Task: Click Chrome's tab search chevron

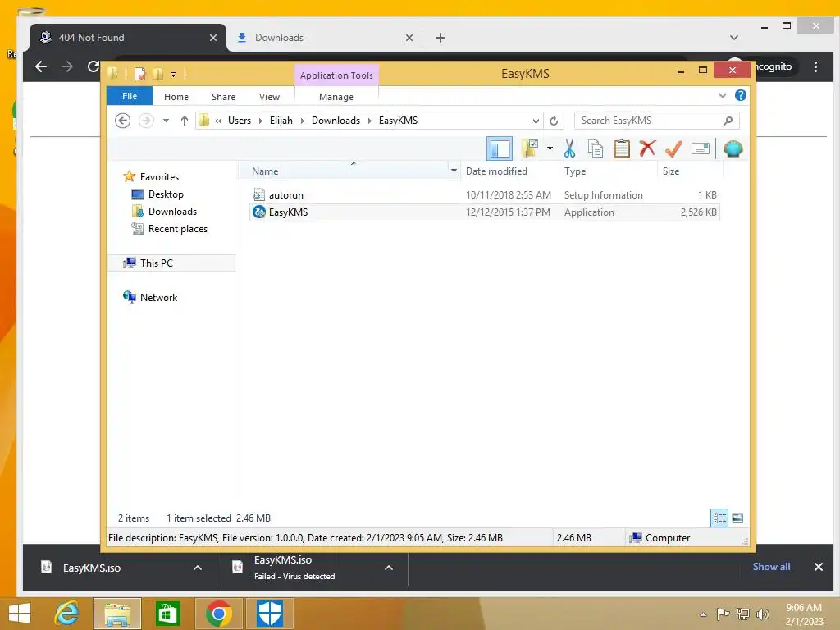Action: pyautogui.click(x=734, y=38)
